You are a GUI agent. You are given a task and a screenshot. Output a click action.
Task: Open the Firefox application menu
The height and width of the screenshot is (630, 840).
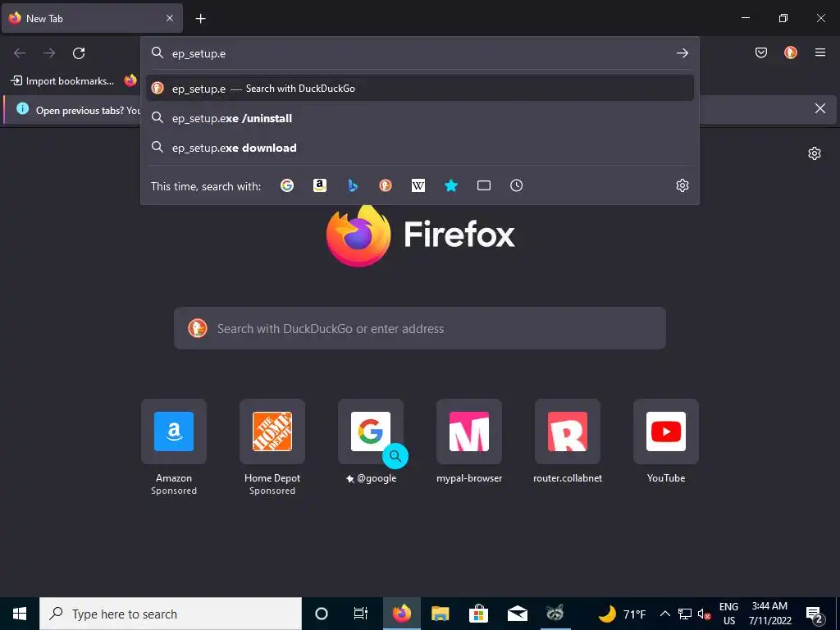coord(820,52)
